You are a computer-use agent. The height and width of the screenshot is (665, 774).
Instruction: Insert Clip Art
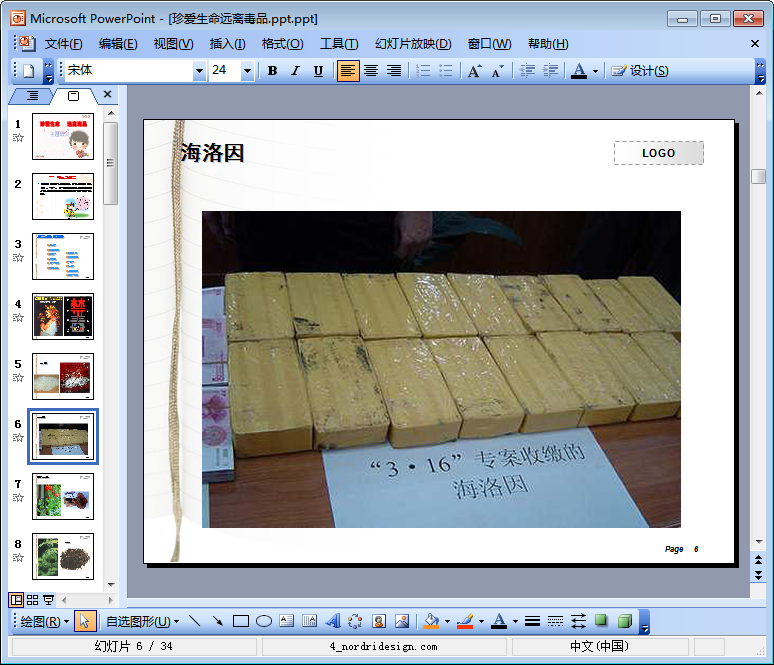[379, 621]
